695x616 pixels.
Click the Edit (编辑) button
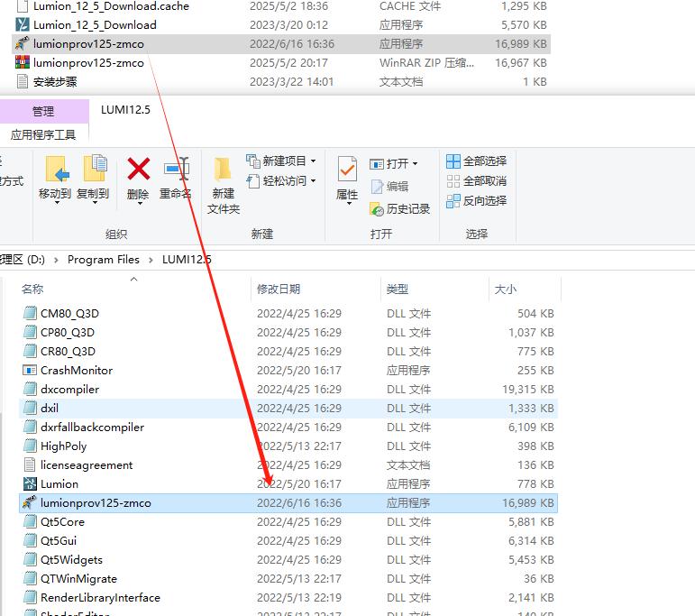[389, 187]
